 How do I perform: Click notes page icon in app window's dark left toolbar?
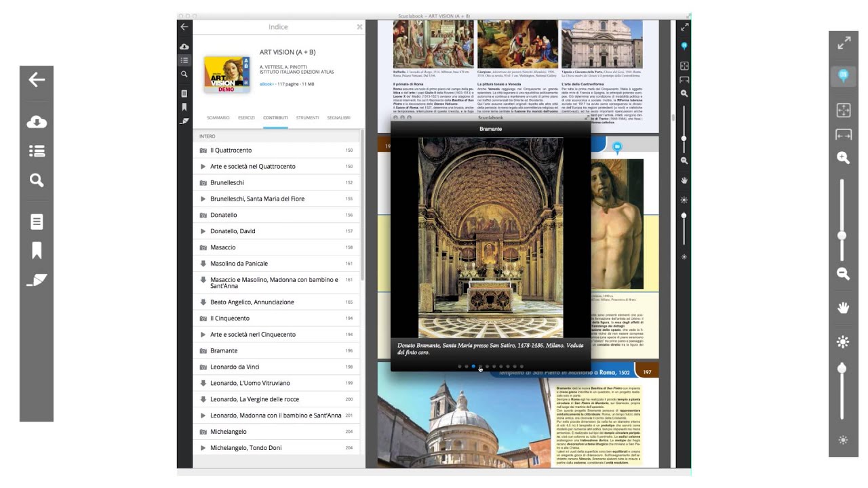click(184, 94)
